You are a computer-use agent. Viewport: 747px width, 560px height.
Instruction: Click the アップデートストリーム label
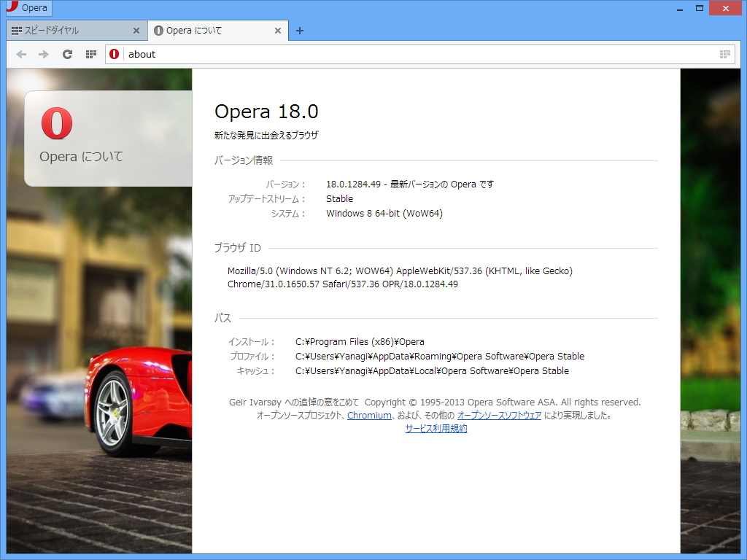(x=266, y=199)
